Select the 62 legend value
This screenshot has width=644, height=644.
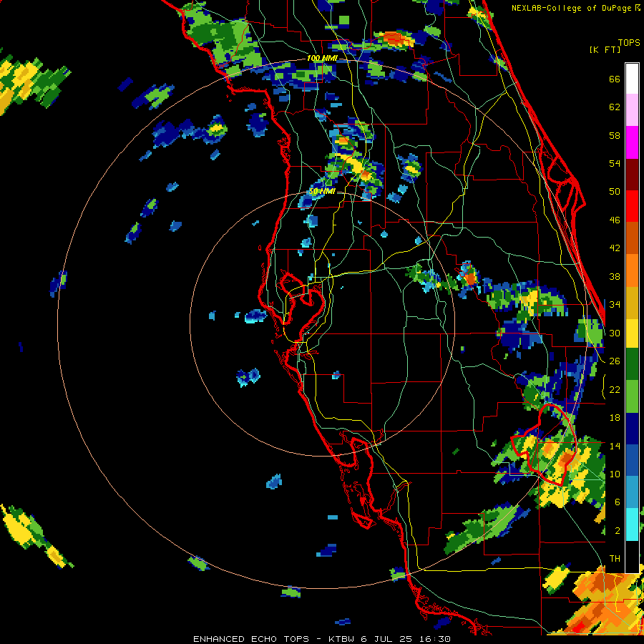point(615,107)
